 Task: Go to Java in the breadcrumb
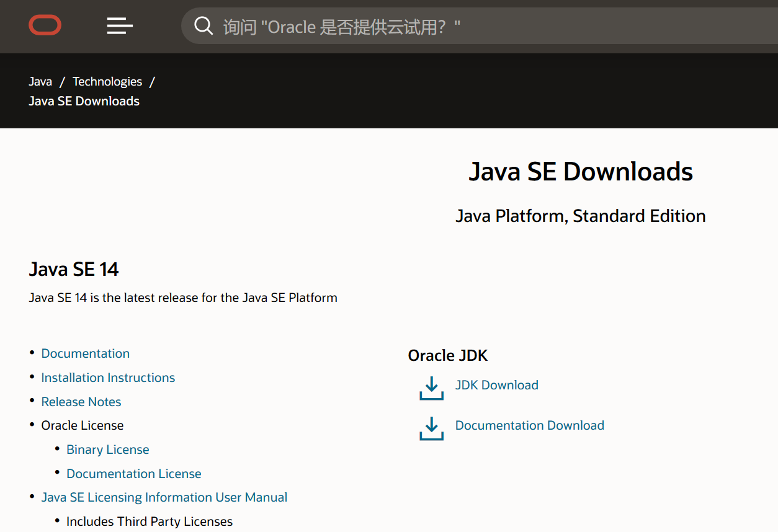point(40,81)
